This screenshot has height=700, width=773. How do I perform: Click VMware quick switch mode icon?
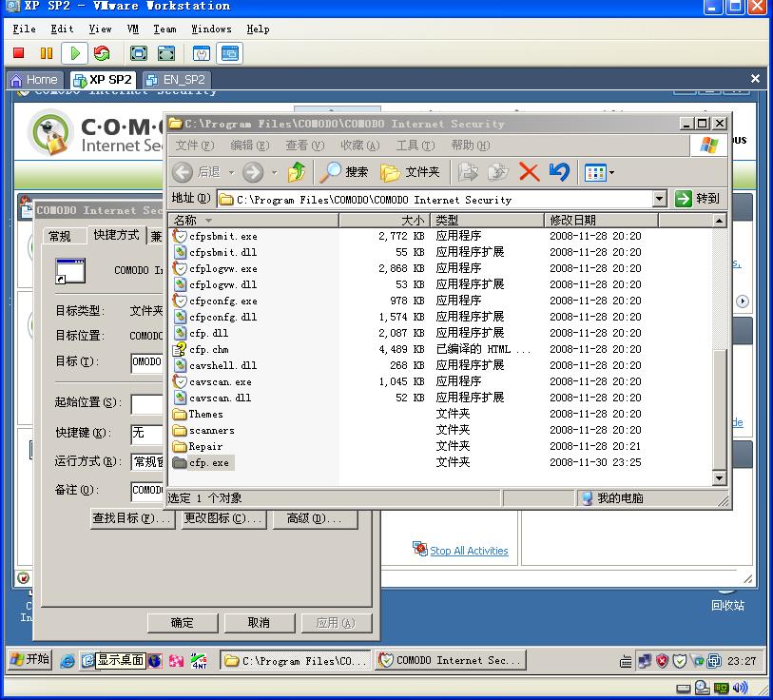point(166,53)
